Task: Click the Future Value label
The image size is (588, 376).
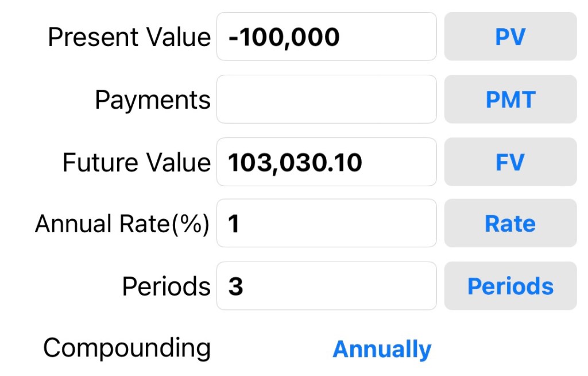Action: [137, 162]
